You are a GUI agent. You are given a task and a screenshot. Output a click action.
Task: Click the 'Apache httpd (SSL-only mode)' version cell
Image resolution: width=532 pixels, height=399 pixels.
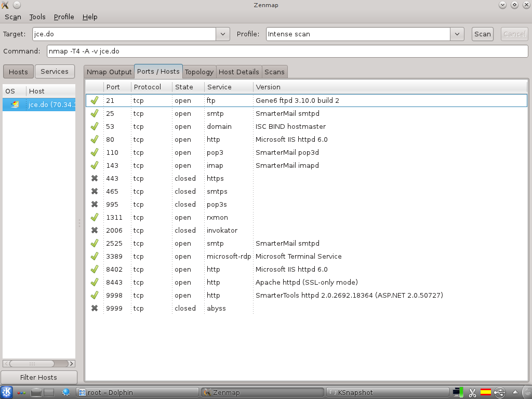pos(307,282)
